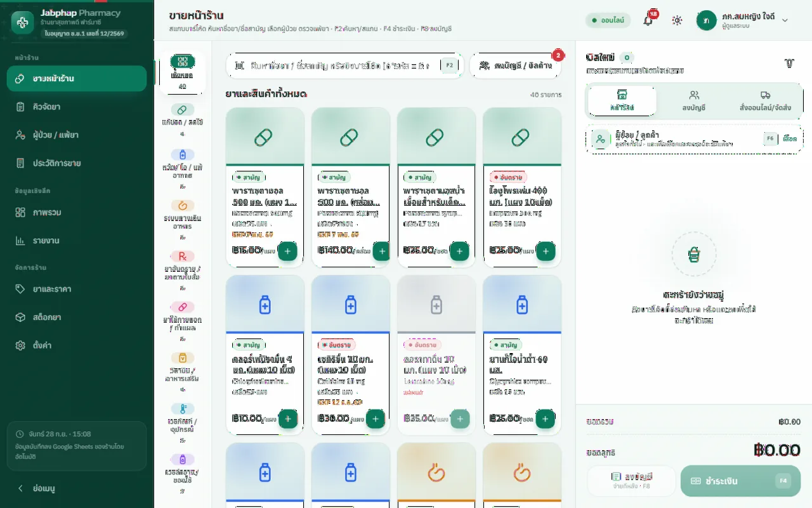Viewport: 812px width, 508px height.
Task: Choose a patient with the F6 select button
Action: pos(780,138)
